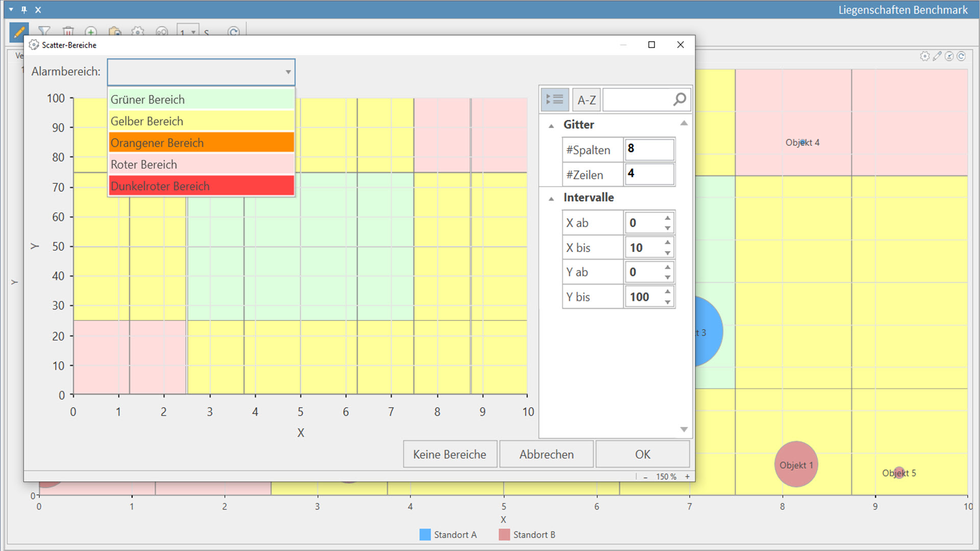Select Orangener Bereich from list
980x551 pixels.
[x=201, y=143]
